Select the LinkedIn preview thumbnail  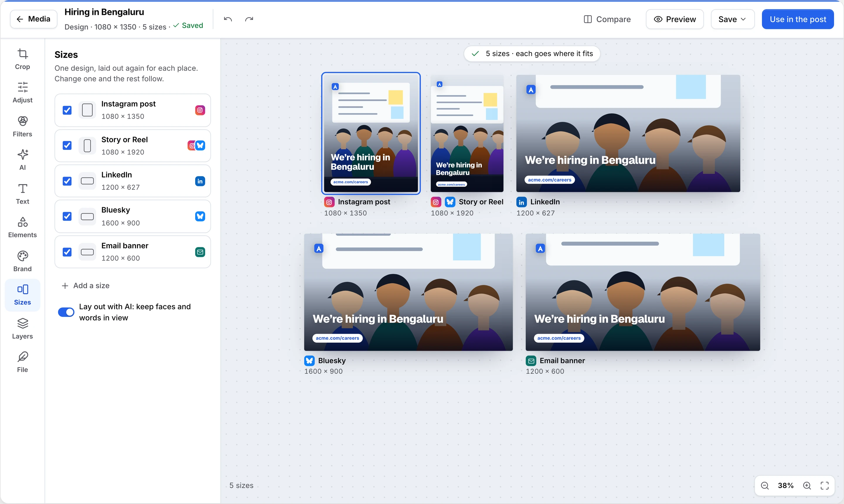[628, 133]
